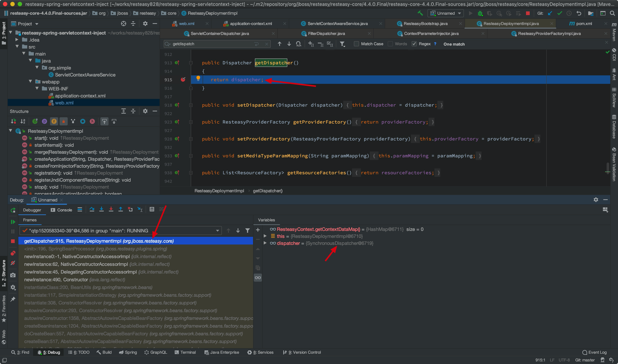Open the Terminal tool window
The width and height of the screenshot is (618, 364).
[x=185, y=352]
